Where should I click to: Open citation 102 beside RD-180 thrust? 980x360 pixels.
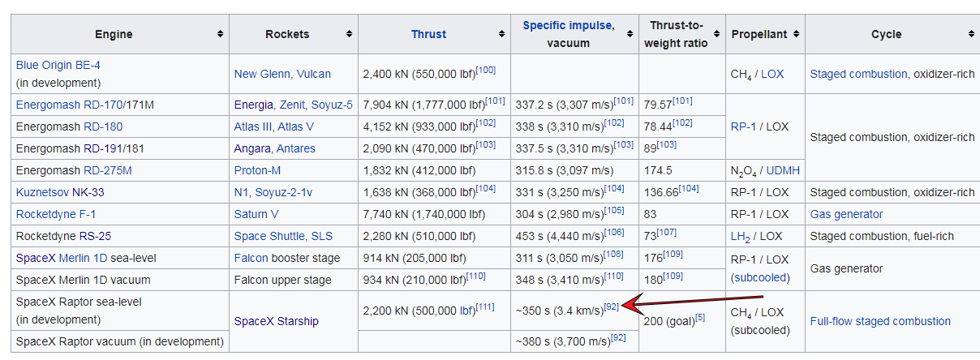(x=485, y=122)
